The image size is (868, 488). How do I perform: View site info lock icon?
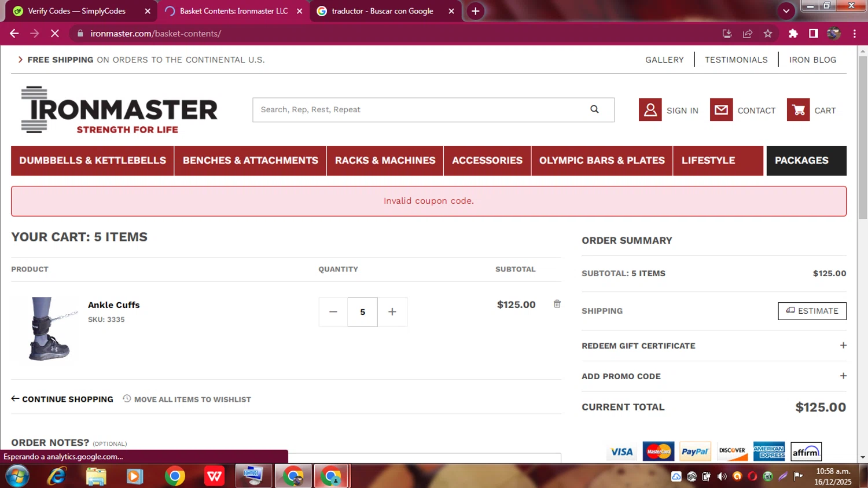[80, 34]
